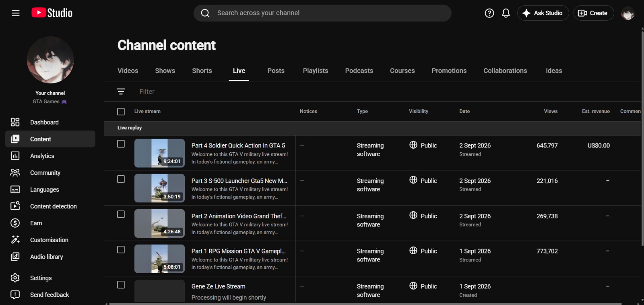644x305 pixels.
Task: Tick checkbox for Part 2 Animation Video
Action: pos(121,214)
